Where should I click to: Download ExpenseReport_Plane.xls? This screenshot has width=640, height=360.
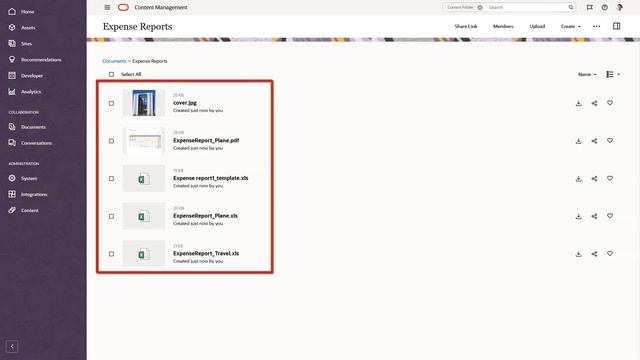click(578, 216)
